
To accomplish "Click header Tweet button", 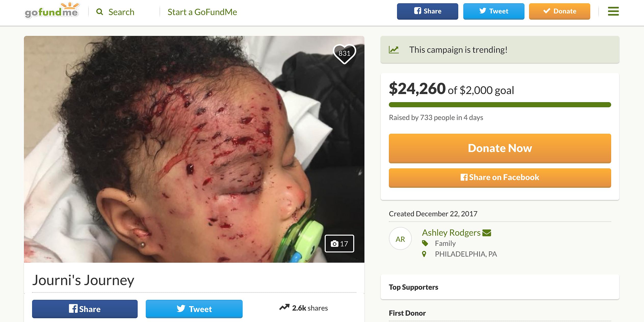I will pos(494,11).
